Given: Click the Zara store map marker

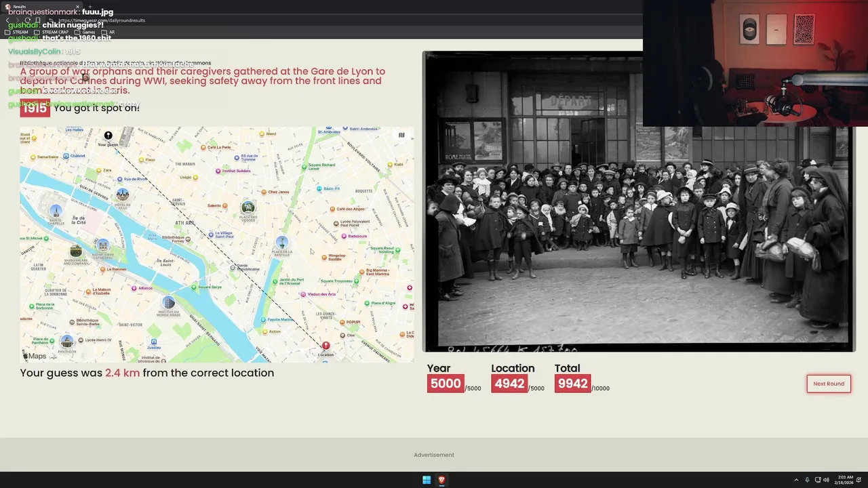Looking at the screenshot, I should (x=99, y=170).
